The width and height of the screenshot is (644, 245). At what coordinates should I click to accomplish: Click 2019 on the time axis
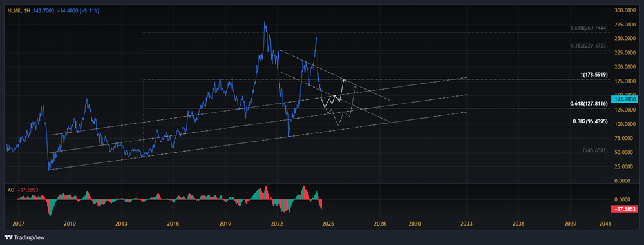point(225,224)
